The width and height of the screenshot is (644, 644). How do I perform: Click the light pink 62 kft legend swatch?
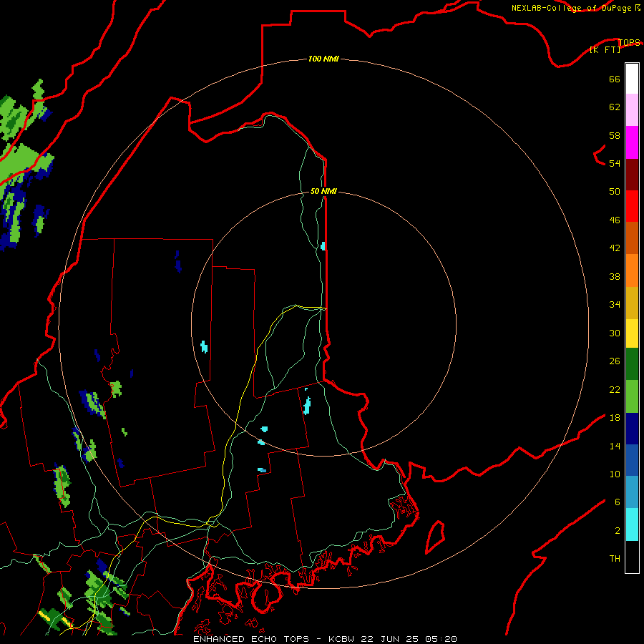(632, 109)
